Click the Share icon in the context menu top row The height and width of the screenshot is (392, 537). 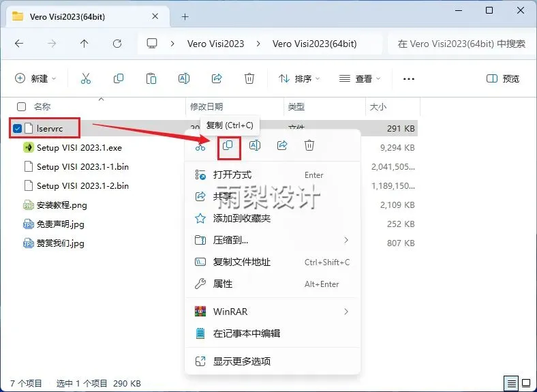pyautogui.click(x=282, y=146)
